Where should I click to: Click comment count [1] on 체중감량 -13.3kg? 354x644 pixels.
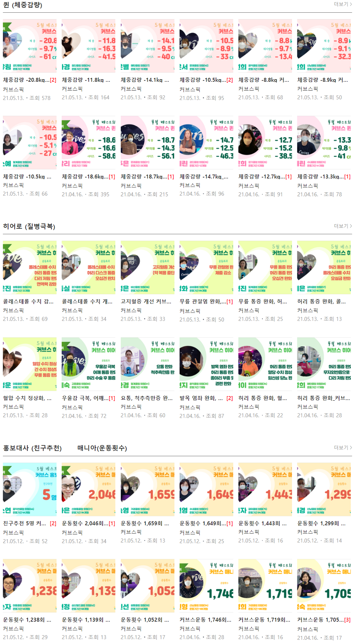pyautogui.click(x=347, y=176)
